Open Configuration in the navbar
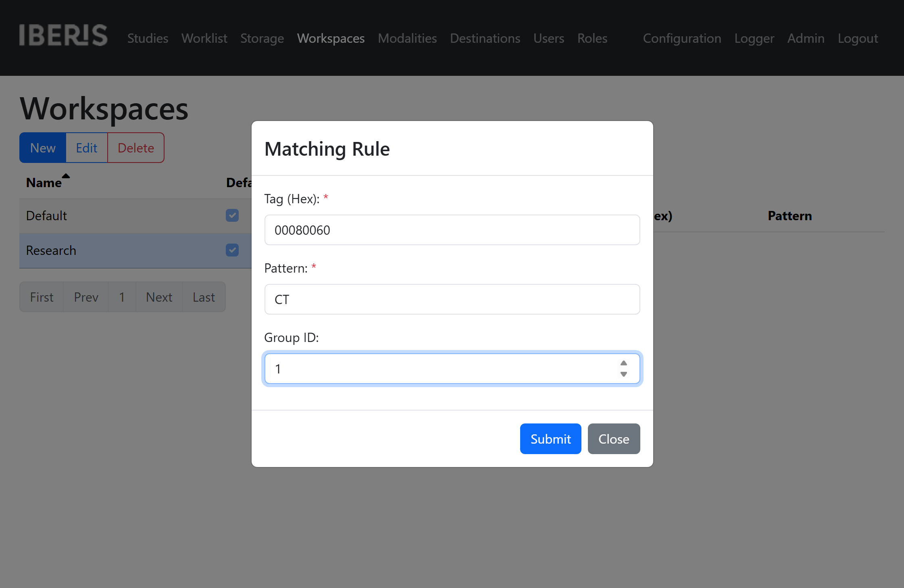This screenshot has width=904, height=588. click(682, 38)
